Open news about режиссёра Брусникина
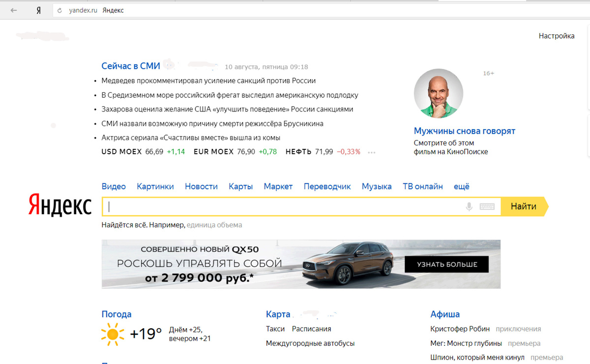This screenshot has width=590, height=364. [x=212, y=123]
